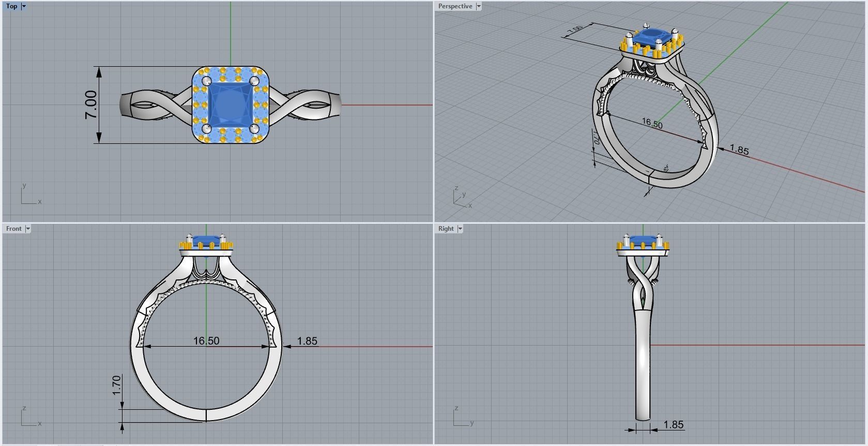
Task: Click the top-left white prong in Top view
Action: pos(206,81)
